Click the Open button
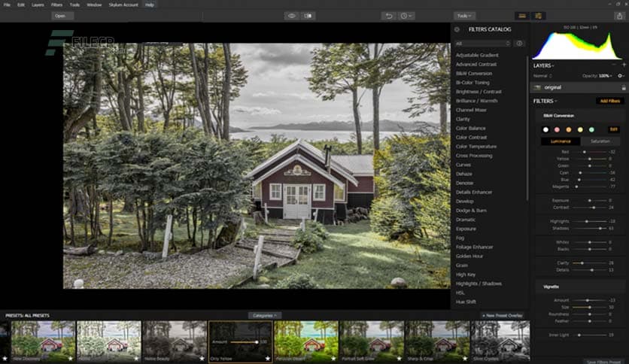 point(62,16)
